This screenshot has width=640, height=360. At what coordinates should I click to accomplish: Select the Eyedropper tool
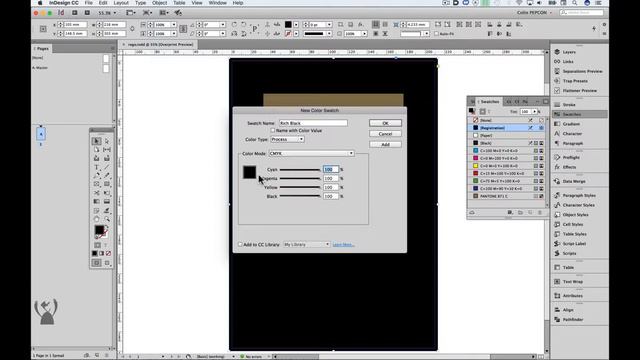click(107, 211)
